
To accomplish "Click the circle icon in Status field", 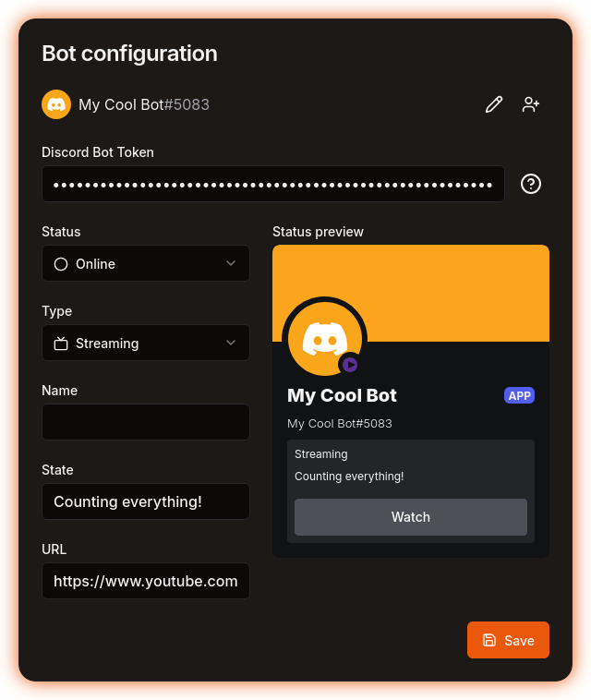I will pos(61,264).
